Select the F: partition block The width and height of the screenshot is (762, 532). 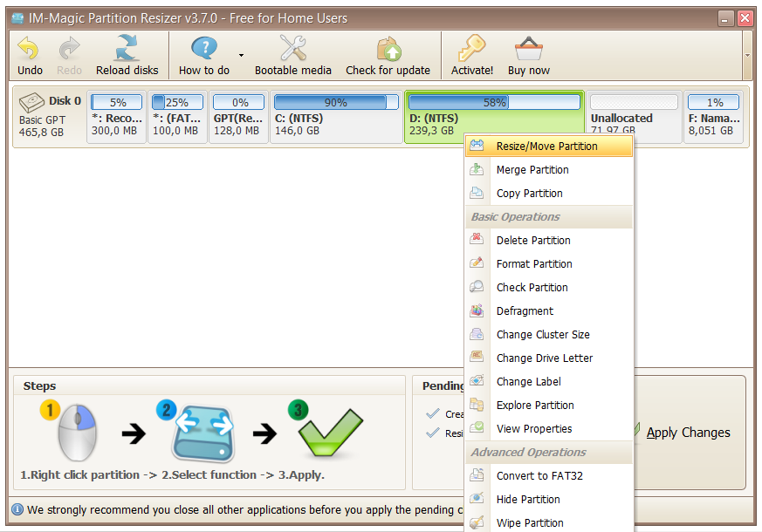714,118
